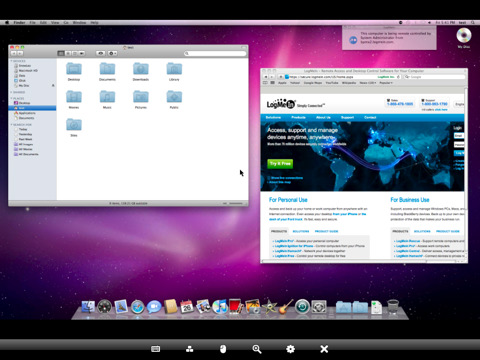
Task: Click Support in the LogMeIn navigation bar
Action: [347, 117]
